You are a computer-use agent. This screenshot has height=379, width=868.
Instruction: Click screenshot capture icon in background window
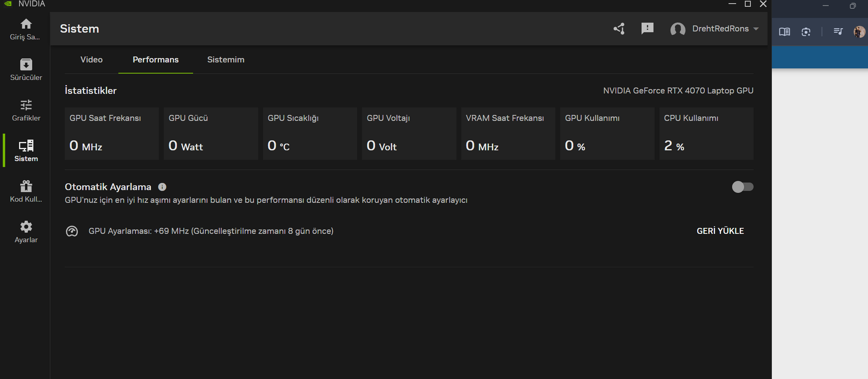click(806, 32)
